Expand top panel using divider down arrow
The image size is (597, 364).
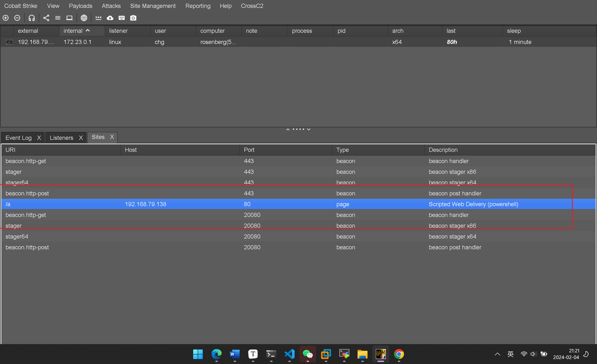[309, 129]
